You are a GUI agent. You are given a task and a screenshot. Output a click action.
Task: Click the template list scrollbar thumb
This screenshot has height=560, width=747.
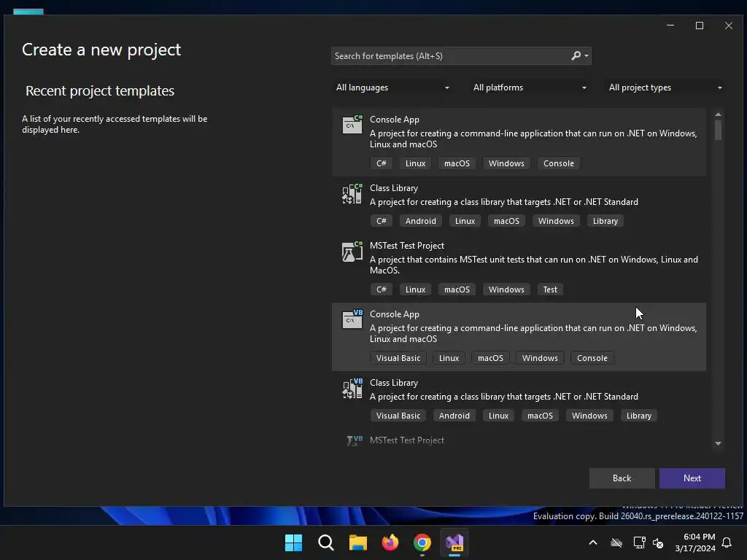[x=718, y=130]
